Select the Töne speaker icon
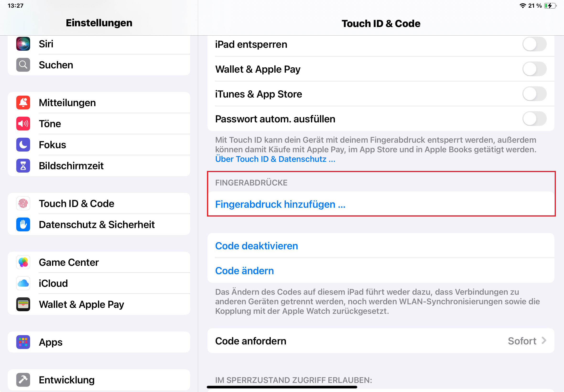The image size is (564, 392). pos(23,124)
